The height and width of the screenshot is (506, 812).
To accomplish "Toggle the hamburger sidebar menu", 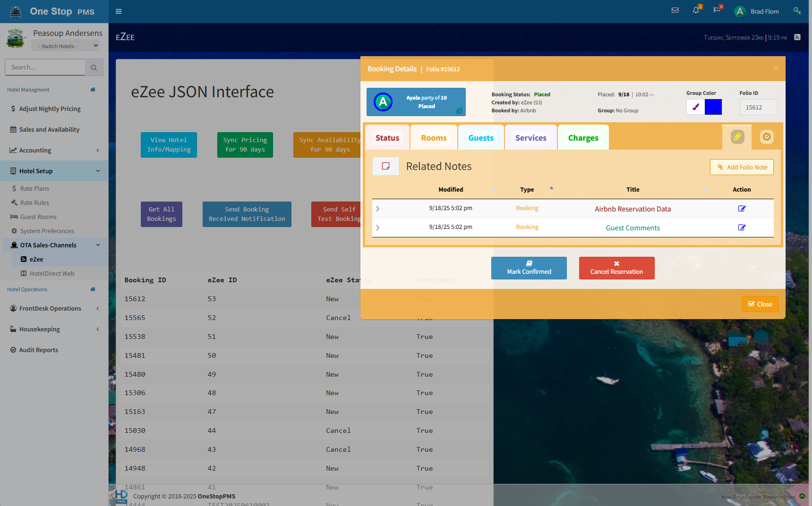I will tap(119, 11).
